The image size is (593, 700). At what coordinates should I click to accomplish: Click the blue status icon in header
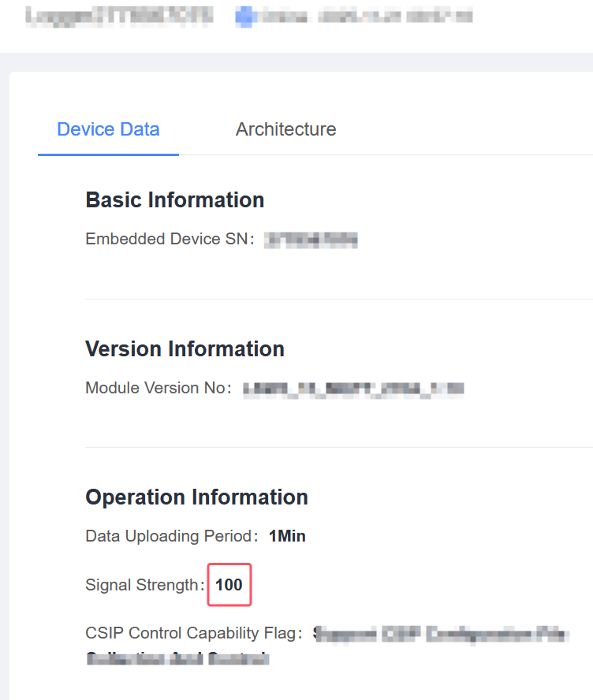coord(244,17)
